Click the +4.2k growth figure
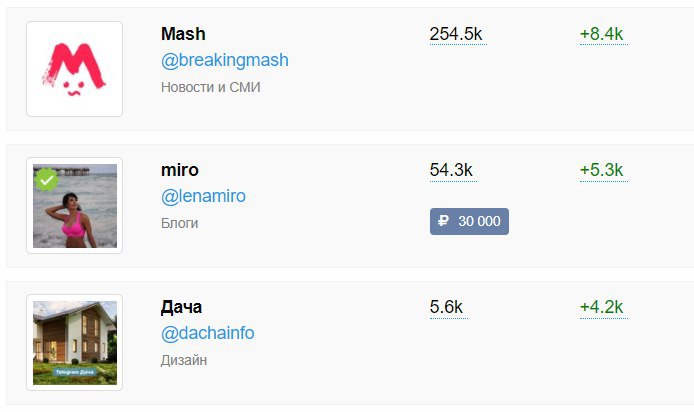Screen dimensions: 694x412 pos(602,307)
